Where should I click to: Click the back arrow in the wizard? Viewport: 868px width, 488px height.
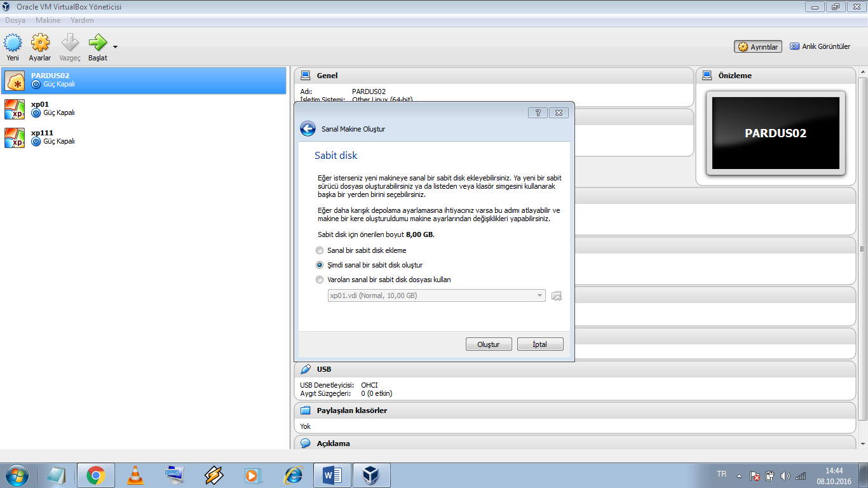pyautogui.click(x=308, y=129)
